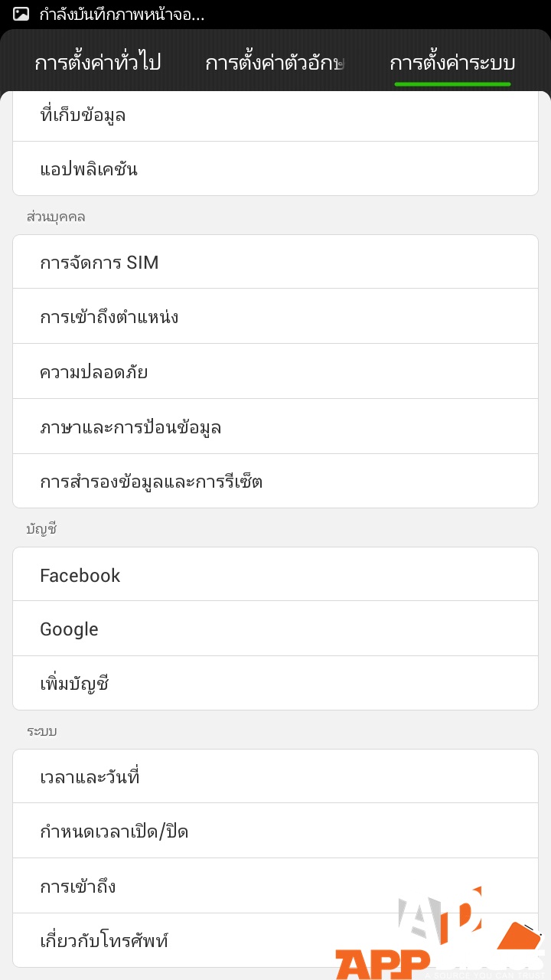Tap the กำลังบันทึกภาพหน้าจอ notification text
Screen dimensions: 551x980
point(122,14)
